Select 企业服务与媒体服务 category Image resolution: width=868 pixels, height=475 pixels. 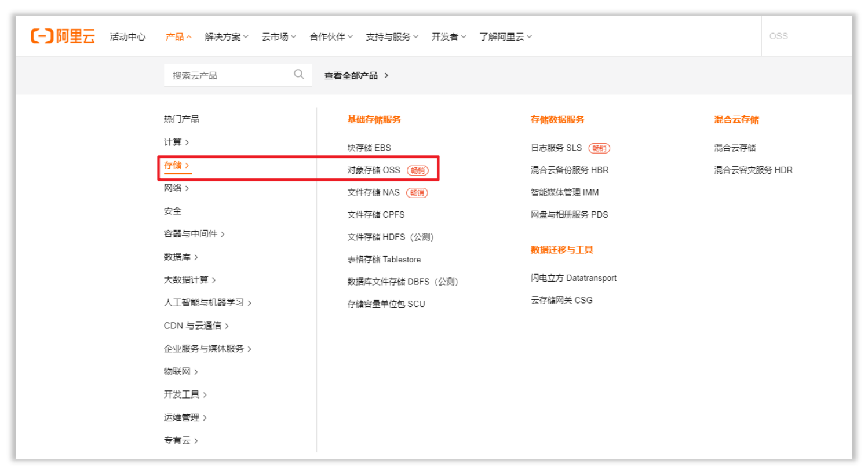[207, 348]
